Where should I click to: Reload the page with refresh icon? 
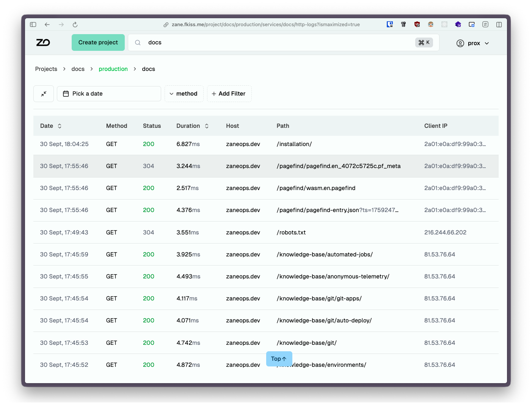75,25
